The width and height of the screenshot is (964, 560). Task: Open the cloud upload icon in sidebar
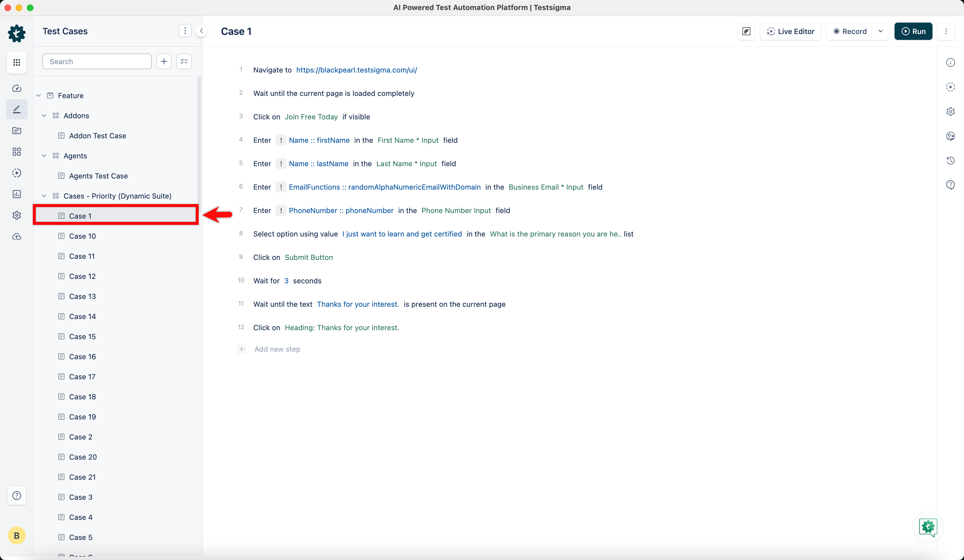[16, 236]
